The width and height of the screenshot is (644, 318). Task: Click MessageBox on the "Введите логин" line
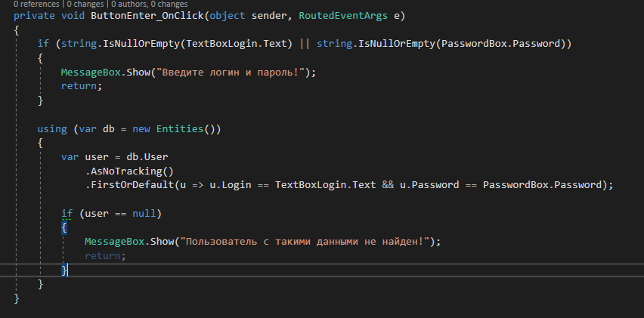click(91, 73)
